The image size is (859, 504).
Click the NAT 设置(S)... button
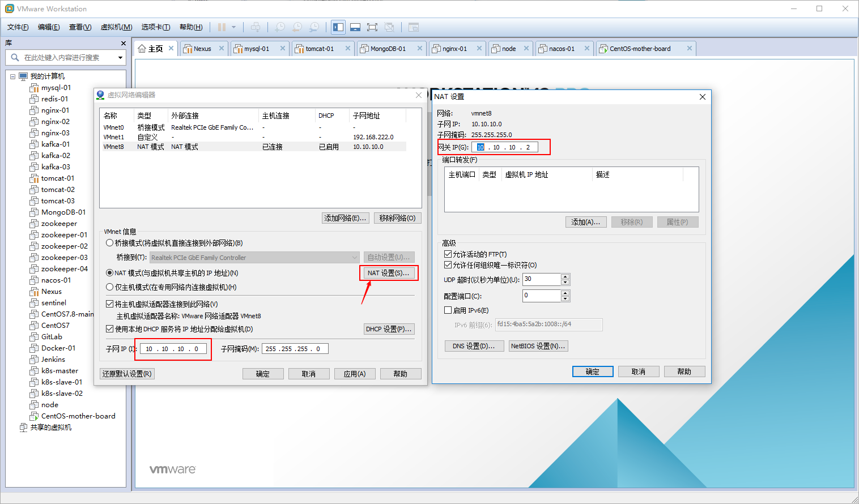[x=389, y=273]
